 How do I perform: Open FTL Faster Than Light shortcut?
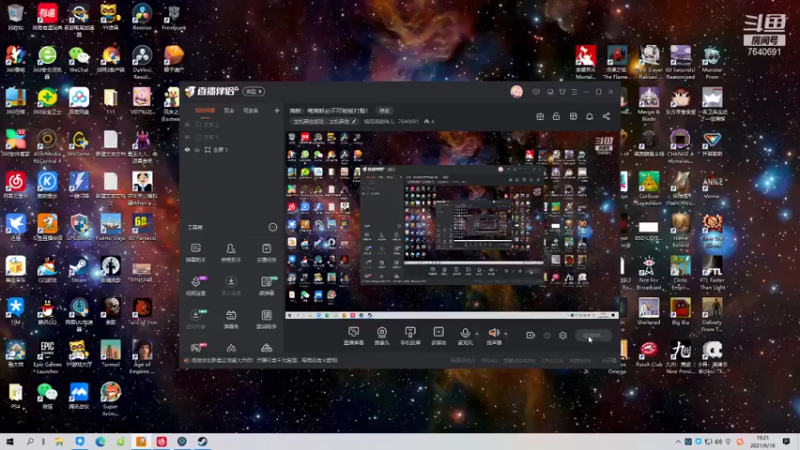pyautogui.click(x=712, y=273)
